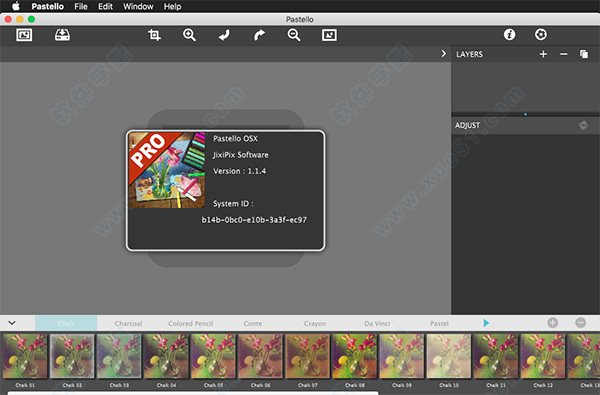This screenshot has width=600, height=395.
Task: Collapse the right panel with chevron arrow
Action: 443,54
